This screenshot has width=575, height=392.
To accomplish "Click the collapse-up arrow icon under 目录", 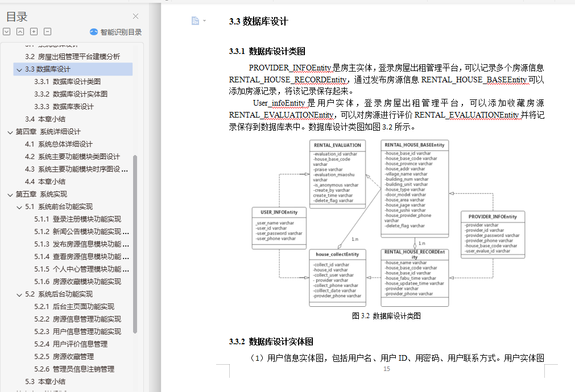I will 20,31.
